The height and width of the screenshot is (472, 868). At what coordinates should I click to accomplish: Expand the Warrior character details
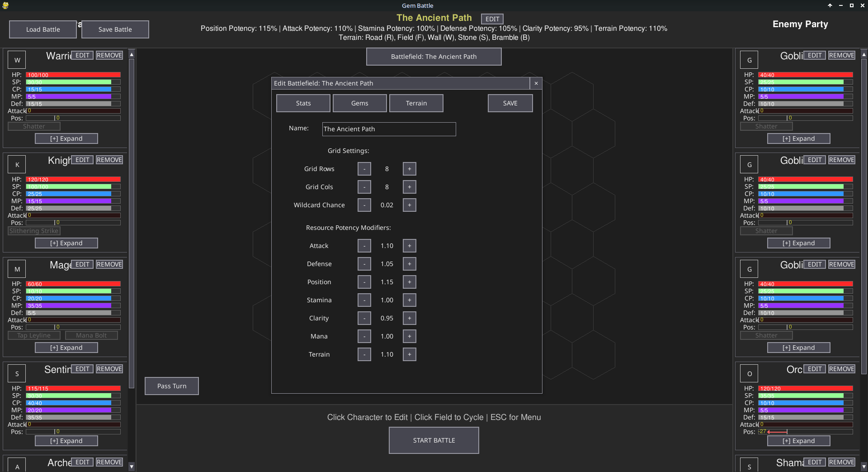pos(66,138)
